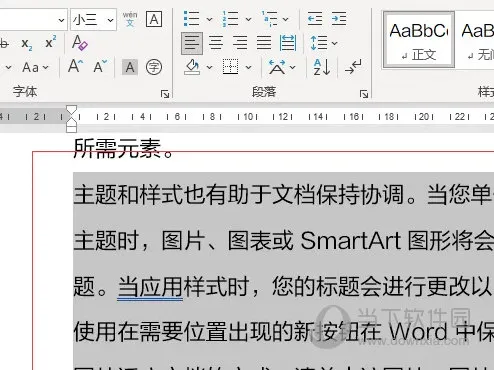Open the Font dialog launcher

[165, 94]
